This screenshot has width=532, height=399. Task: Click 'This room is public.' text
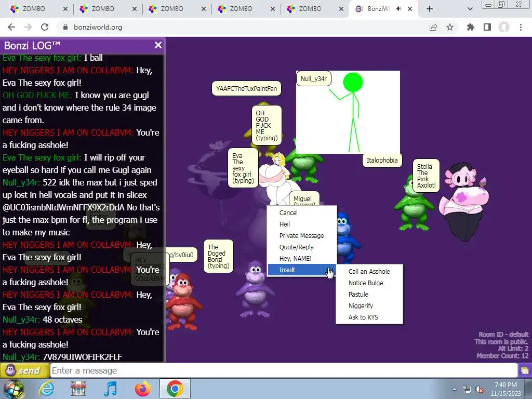[501, 342]
